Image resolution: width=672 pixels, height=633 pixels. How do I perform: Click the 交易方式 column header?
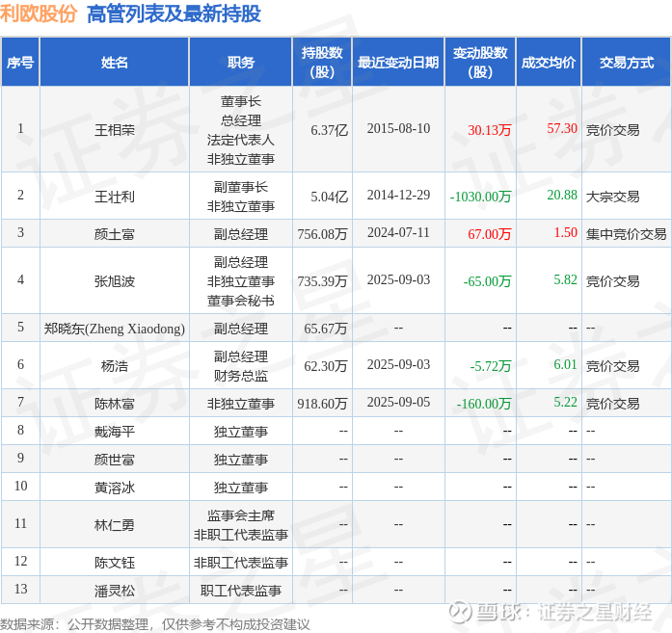[626, 63]
